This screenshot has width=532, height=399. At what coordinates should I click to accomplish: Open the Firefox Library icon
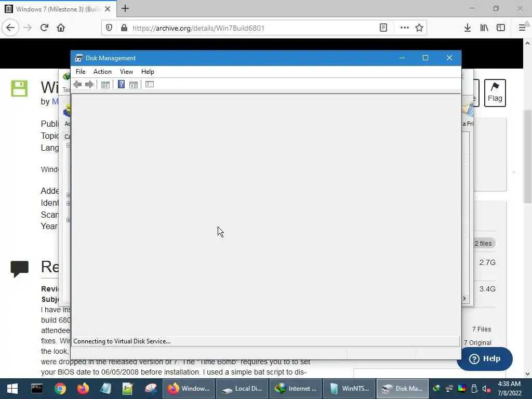click(485, 28)
